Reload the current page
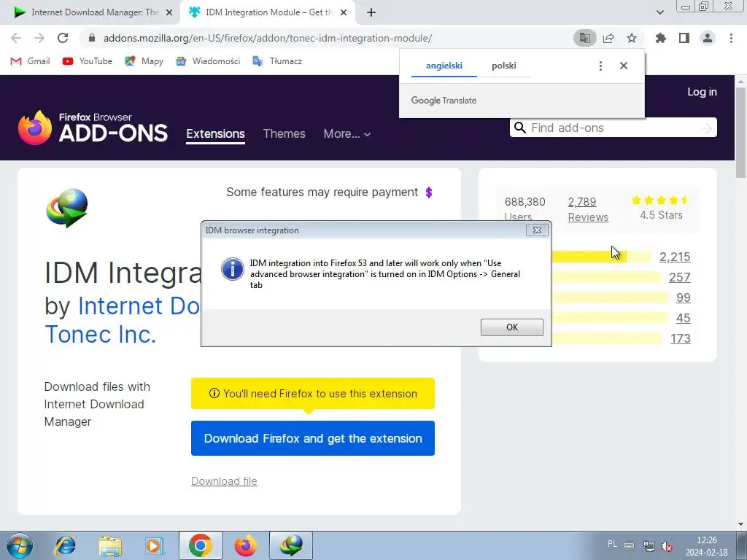Viewport: 747px width, 560px height. tap(63, 38)
